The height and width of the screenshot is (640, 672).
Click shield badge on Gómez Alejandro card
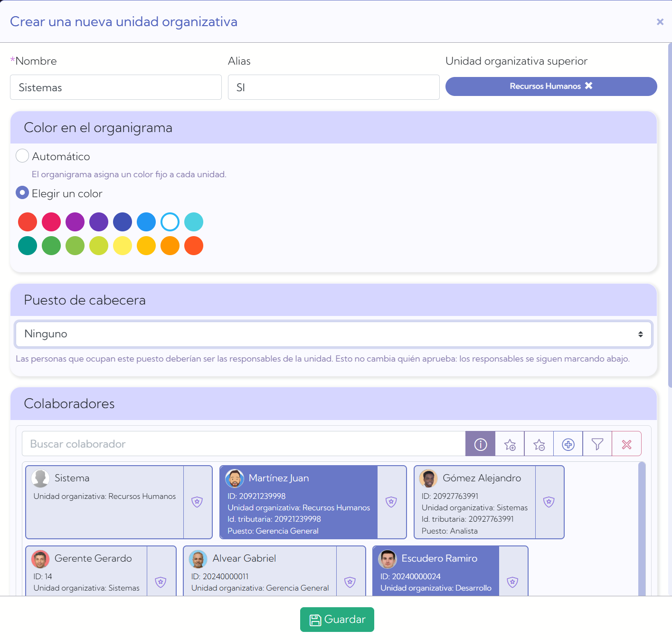point(549,502)
